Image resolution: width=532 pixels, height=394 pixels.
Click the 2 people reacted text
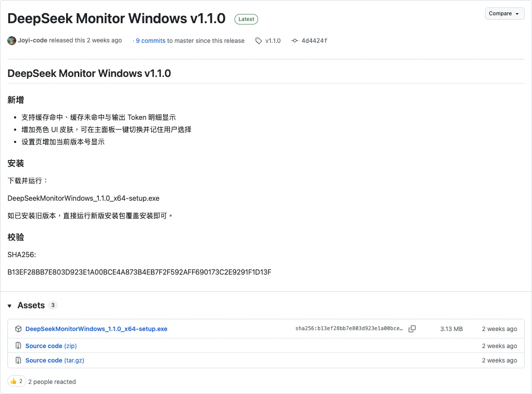[52, 382]
